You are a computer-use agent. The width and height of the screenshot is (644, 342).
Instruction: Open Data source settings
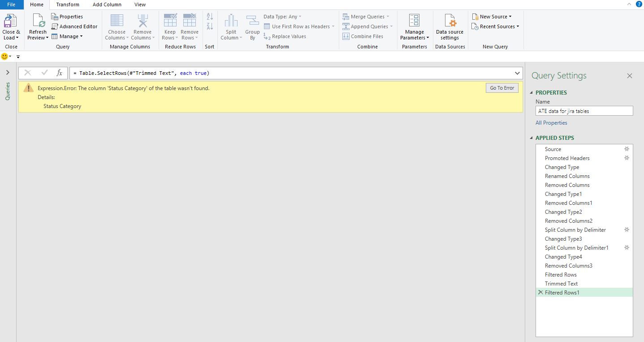pos(450,27)
